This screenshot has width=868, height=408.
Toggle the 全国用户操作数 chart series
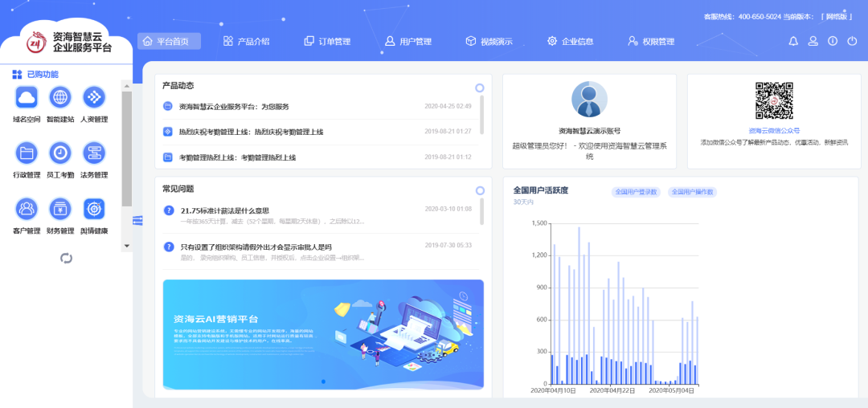691,192
